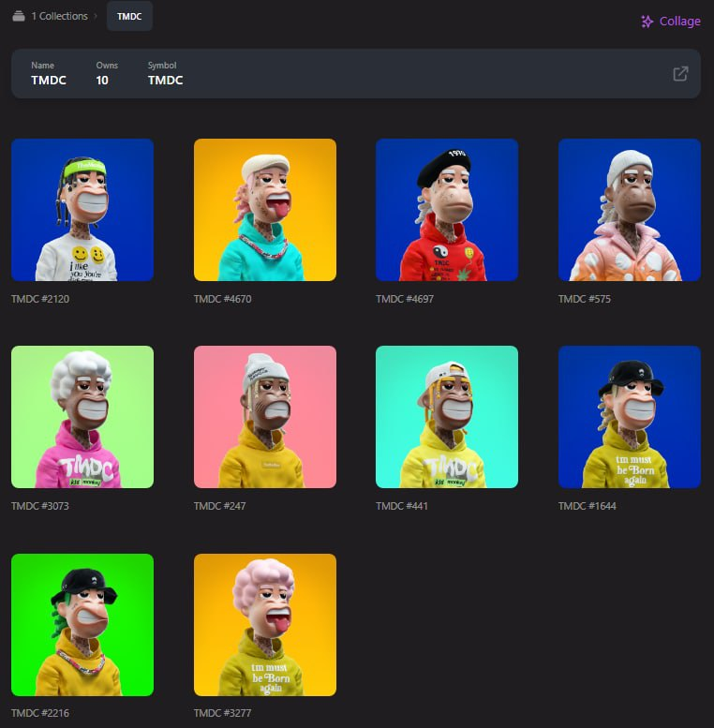Click the label text TMDC #441
This screenshot has width=714, height=728.
402,506
